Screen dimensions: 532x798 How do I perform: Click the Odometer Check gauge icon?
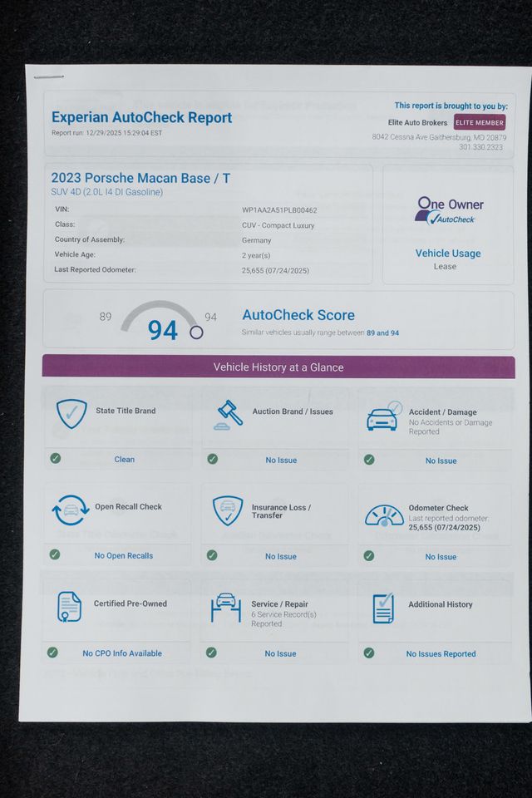click(383, 515)
